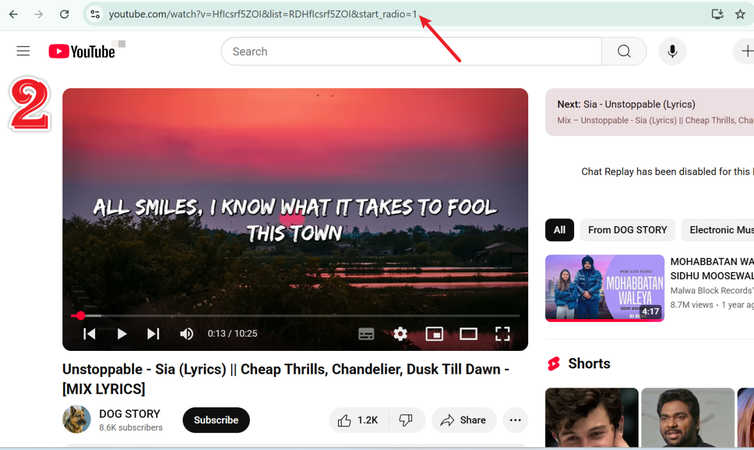The height and width of the screenshot is (450, 754).
Task: Click the Share button
Action: click(x=463, y=420)
